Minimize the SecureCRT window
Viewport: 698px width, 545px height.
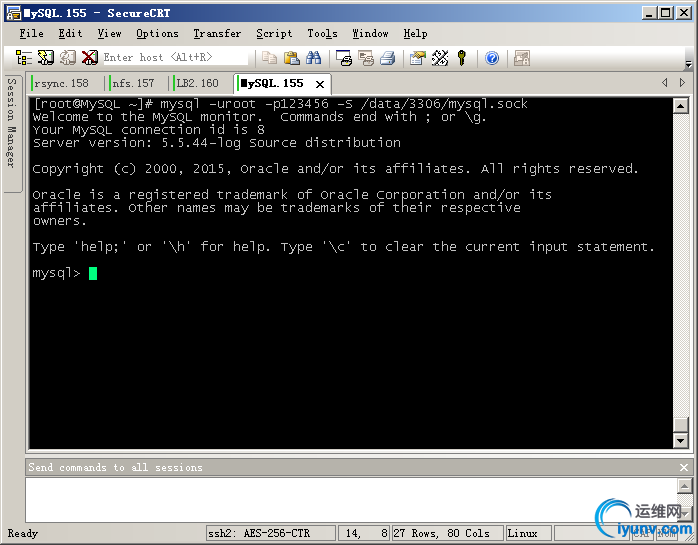(x=649, y=13)
